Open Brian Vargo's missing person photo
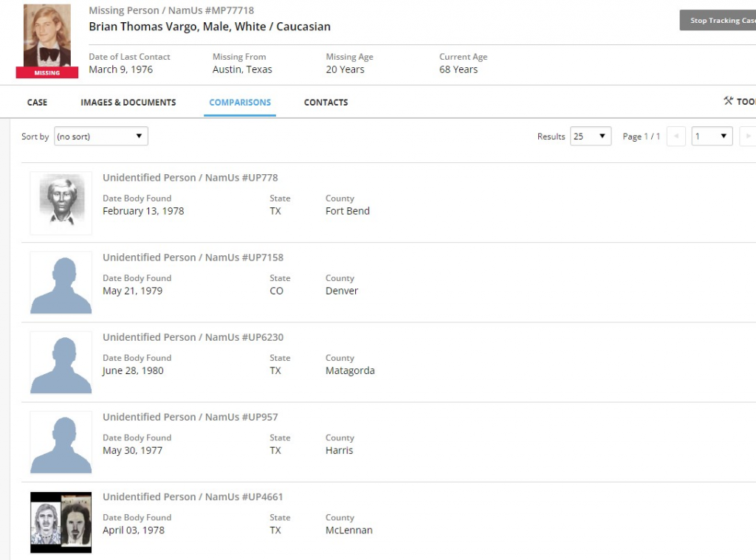This screenshot has width=756, height=560. tap(47, 37)
